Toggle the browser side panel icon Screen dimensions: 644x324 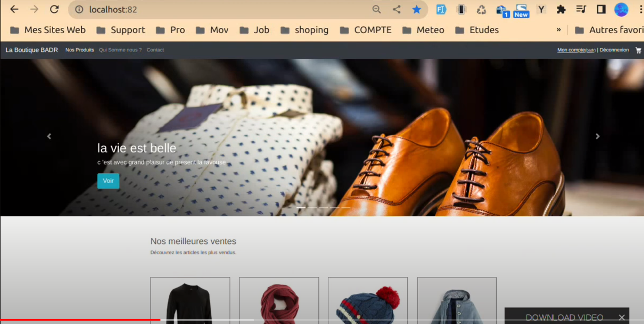click(x=601, y=10)
